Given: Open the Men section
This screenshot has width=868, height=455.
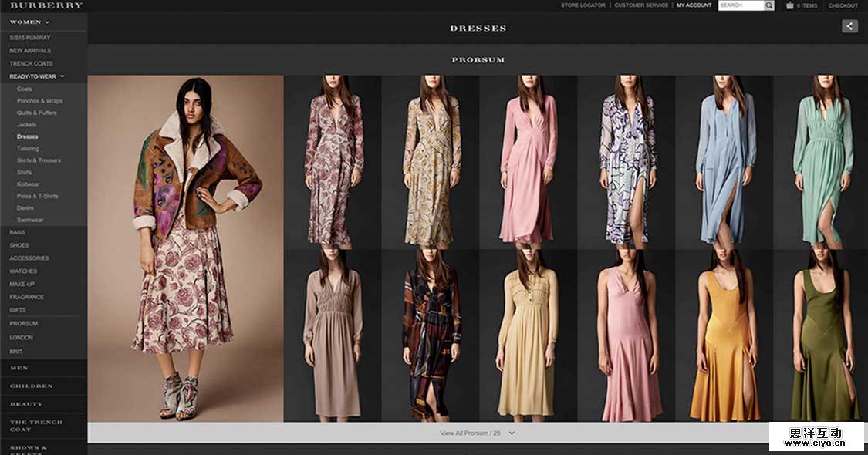Looking at the screenshot, I should click(19, 368).
